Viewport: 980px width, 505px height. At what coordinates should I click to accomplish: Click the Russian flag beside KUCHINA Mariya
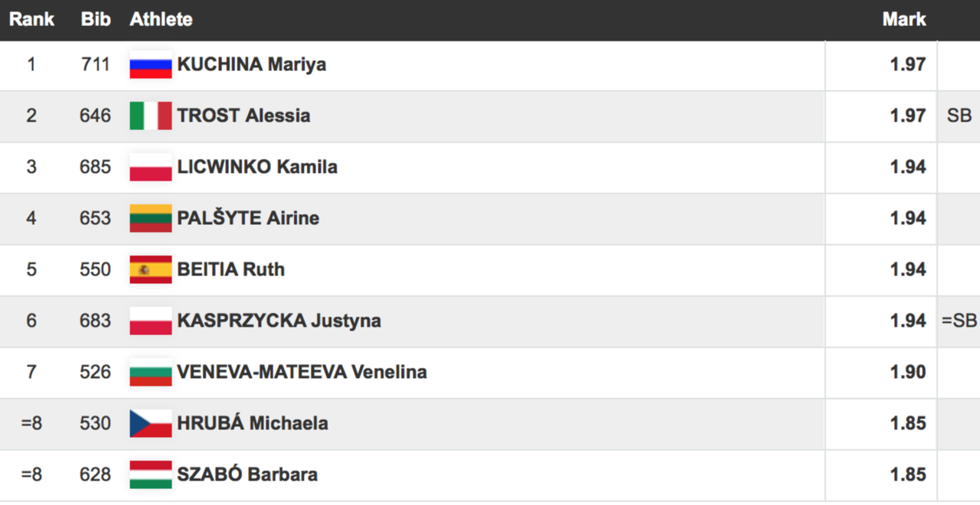151,64
